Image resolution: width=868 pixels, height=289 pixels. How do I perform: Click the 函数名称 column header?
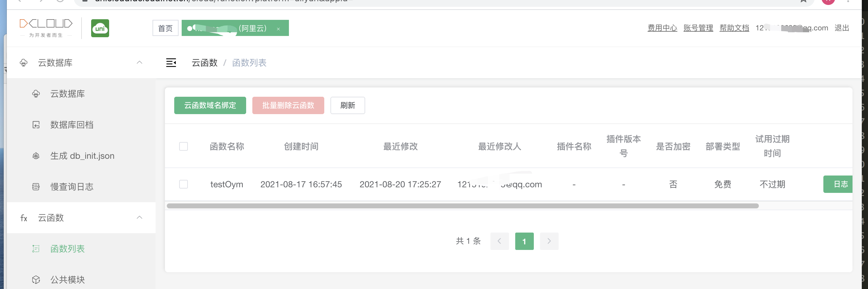227,146
